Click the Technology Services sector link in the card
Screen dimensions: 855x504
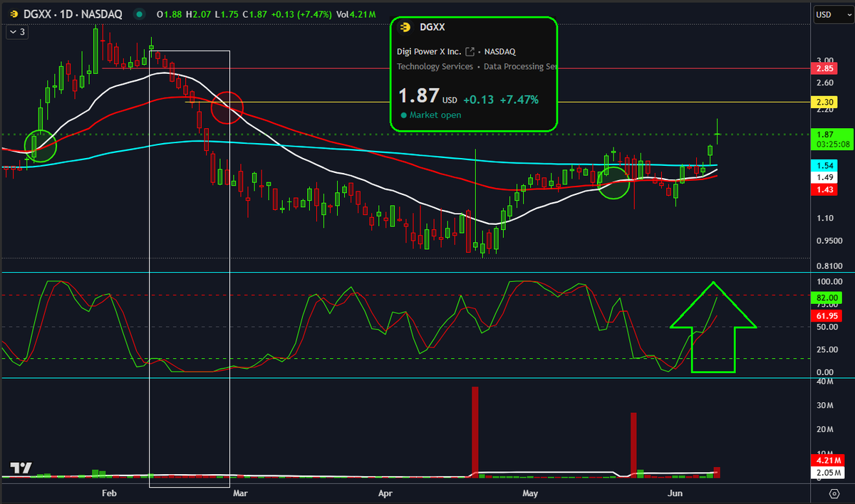[x=435, y=66]
